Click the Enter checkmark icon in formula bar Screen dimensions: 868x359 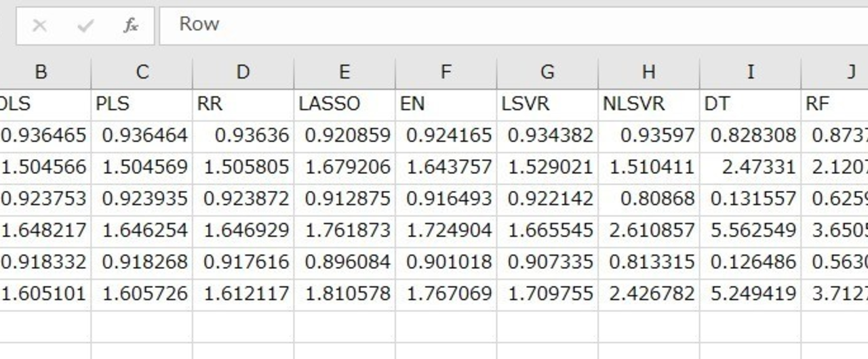[x=85, y=26]
